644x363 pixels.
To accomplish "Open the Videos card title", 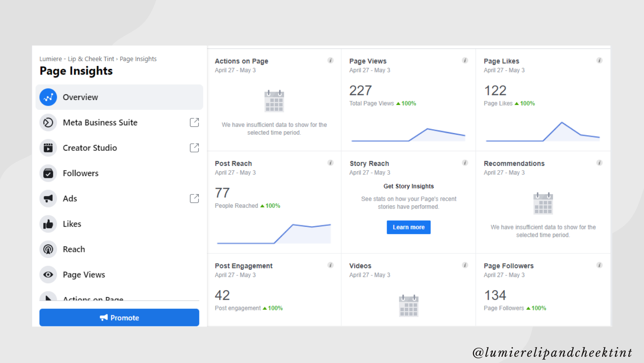I will click(360, 266).
